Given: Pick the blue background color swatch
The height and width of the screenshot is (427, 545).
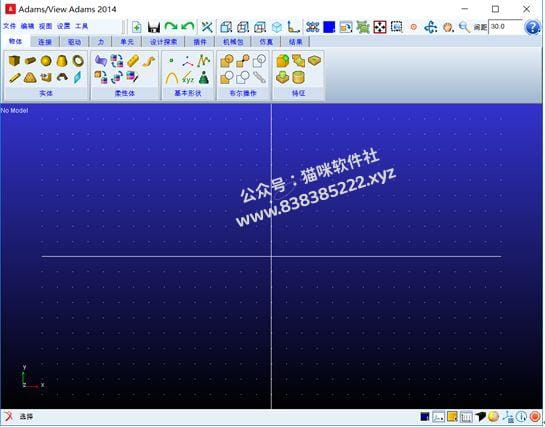Looking at the screenshot, I should pyautogui.click(x=329, y=27).
